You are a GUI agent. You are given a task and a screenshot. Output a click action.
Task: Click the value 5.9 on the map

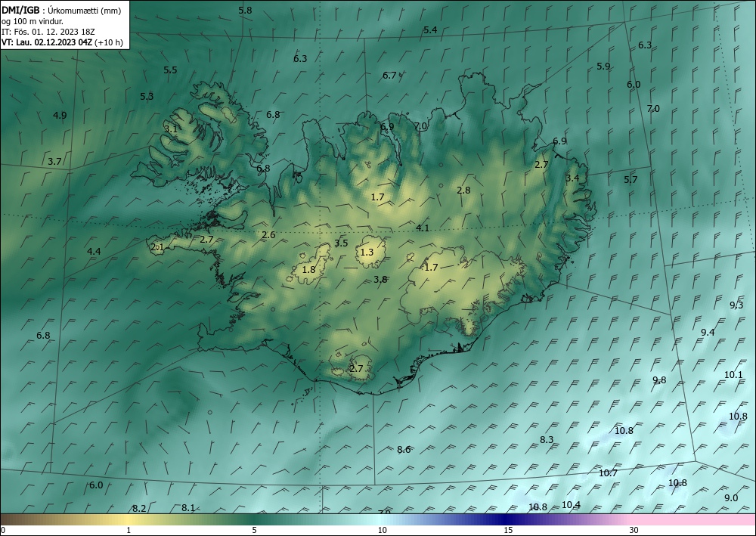tap(603, 67)
